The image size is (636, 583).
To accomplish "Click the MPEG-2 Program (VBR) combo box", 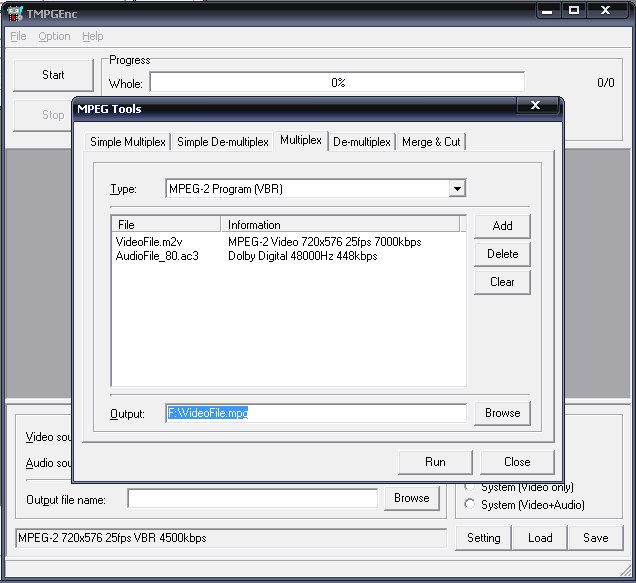I will point(316,189).
